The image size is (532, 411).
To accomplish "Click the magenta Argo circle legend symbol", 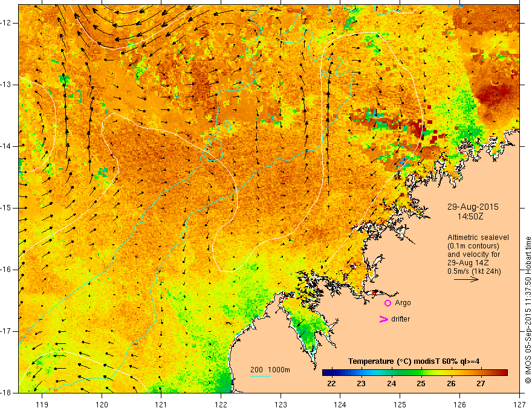I will tap(388, 303).
